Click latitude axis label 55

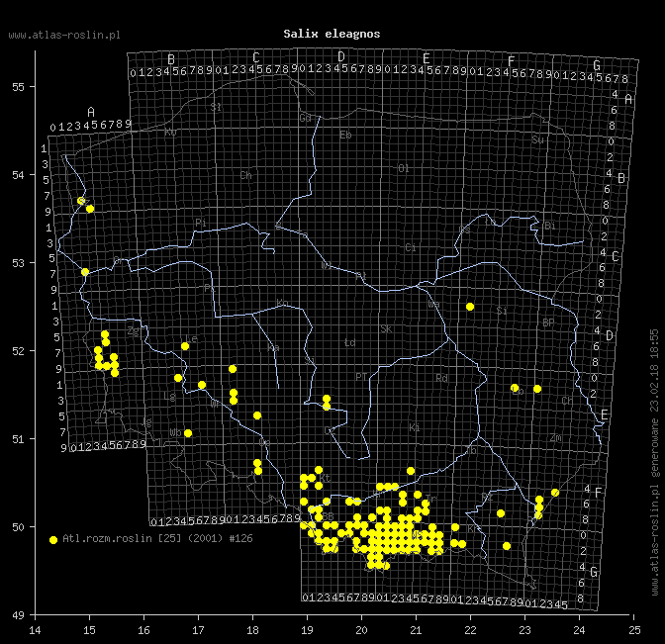coord(18,87)
